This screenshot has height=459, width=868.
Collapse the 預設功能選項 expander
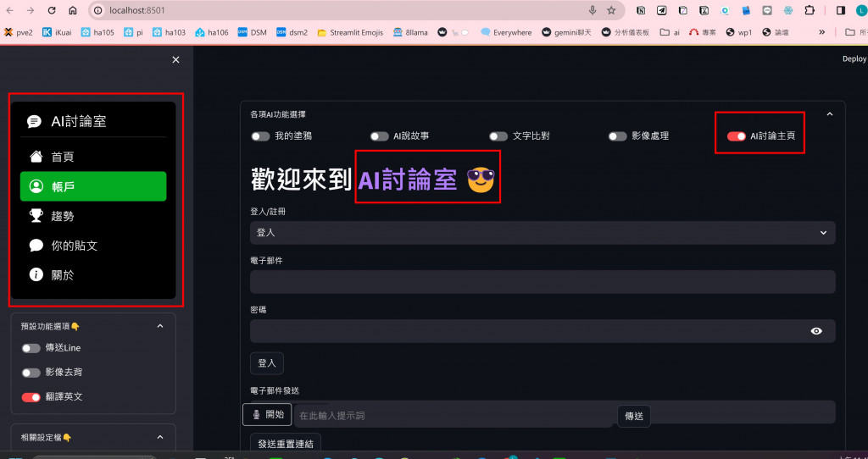point(160,326)
